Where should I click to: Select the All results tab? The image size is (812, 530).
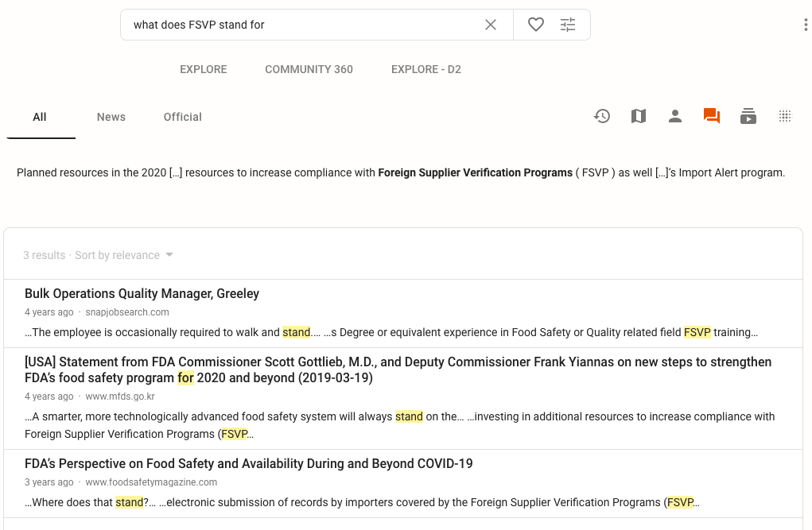[40, 117]
